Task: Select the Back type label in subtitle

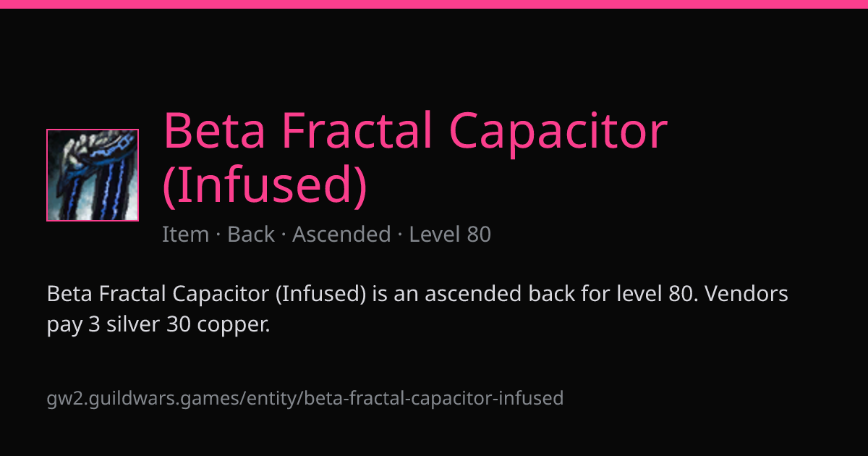Action: coord(251,235)
